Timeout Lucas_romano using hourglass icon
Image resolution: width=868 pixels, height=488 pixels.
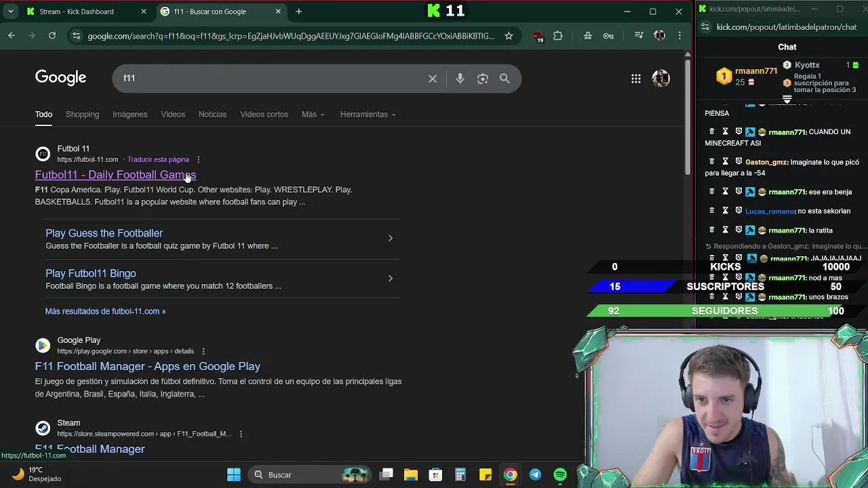point(725,211)
